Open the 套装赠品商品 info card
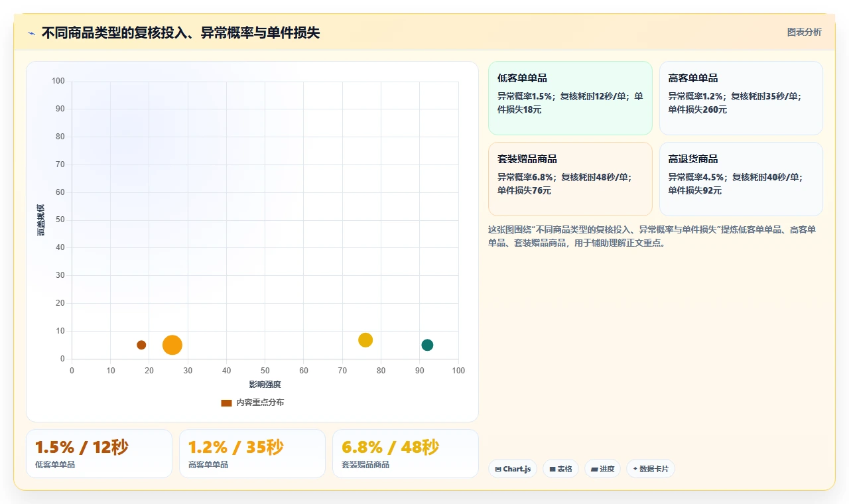The width and height of the screenshot is (849, 504). [x=570, y=179]
